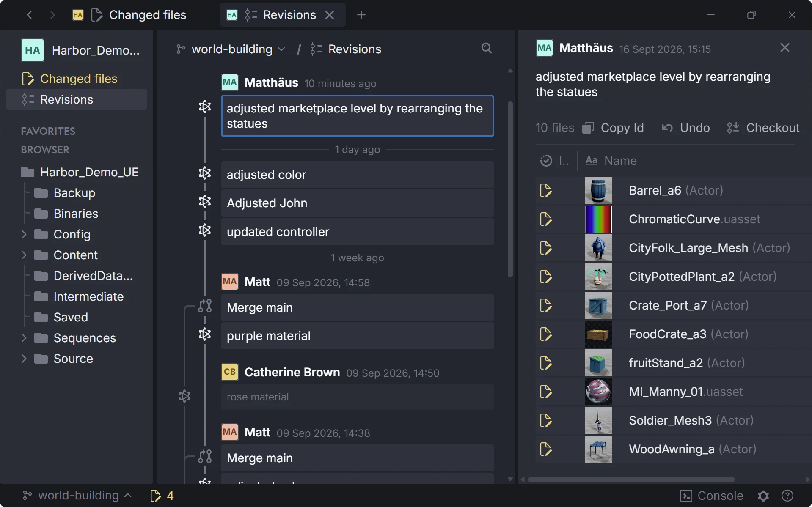Open the world-building branch dropdown
This screenshot has height=507, width=812.
tap(231, 49)
